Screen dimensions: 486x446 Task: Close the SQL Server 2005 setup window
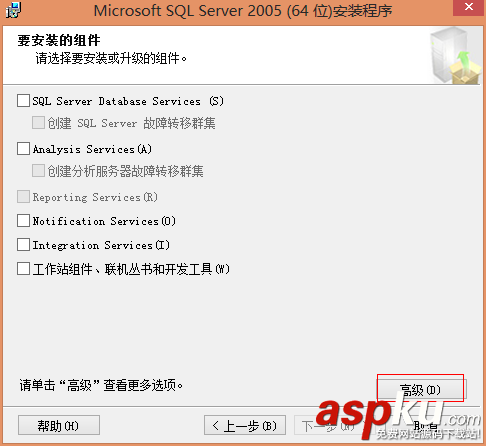[x=469, y=7]
